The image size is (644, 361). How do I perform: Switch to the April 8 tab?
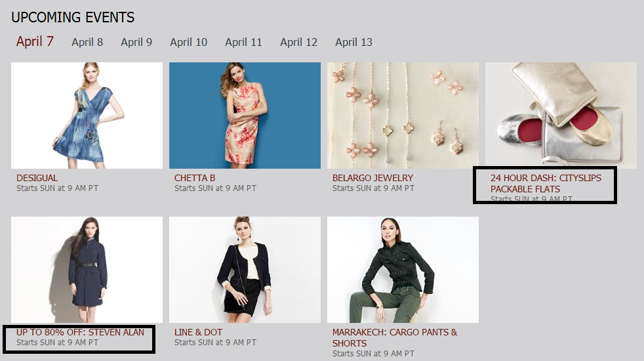tap(87, 42)
